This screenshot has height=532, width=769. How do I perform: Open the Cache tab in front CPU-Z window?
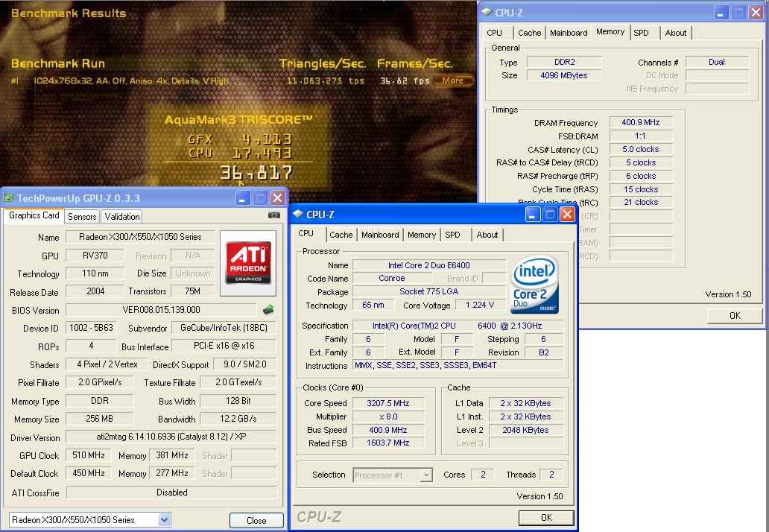[x=341, y=235]
